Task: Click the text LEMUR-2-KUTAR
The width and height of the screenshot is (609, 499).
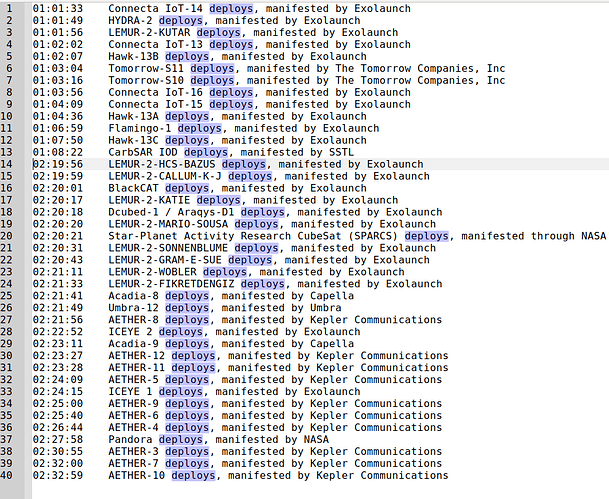Action: [149, 32]
